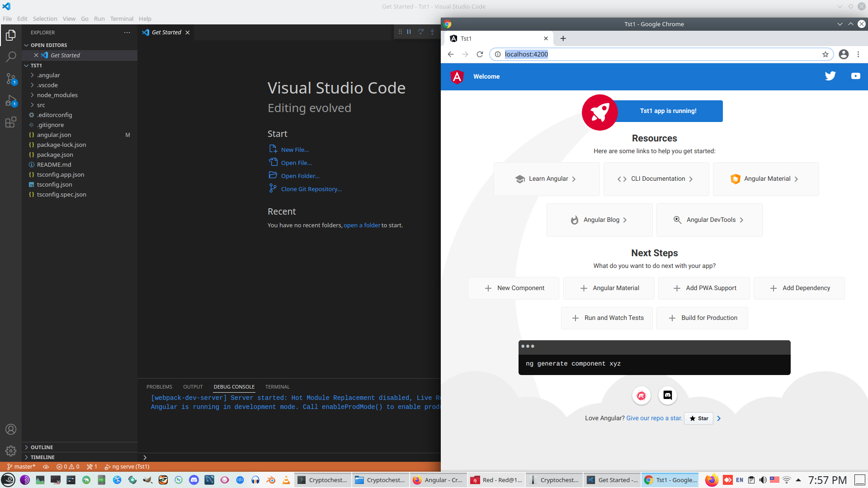Click the Clone Git Repository link
This screenshot has height=488, width=868.
[x=311, y=189]
